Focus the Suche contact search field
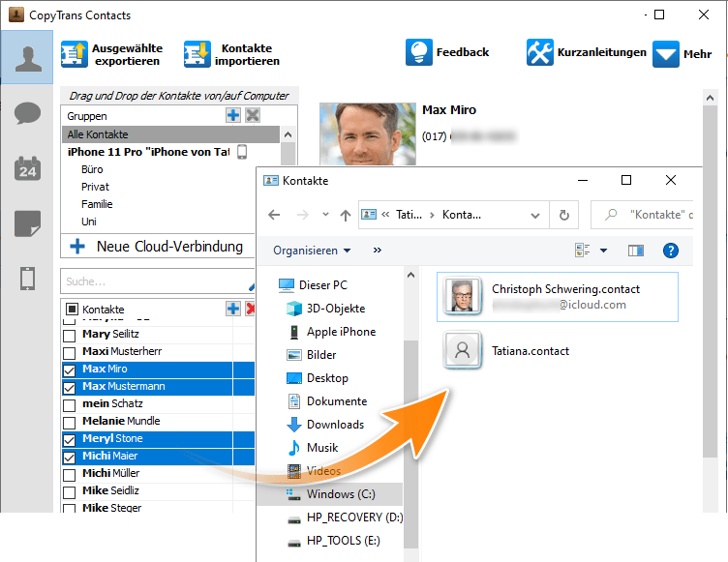The image size is (728, 562). click(x=157, y=281)
